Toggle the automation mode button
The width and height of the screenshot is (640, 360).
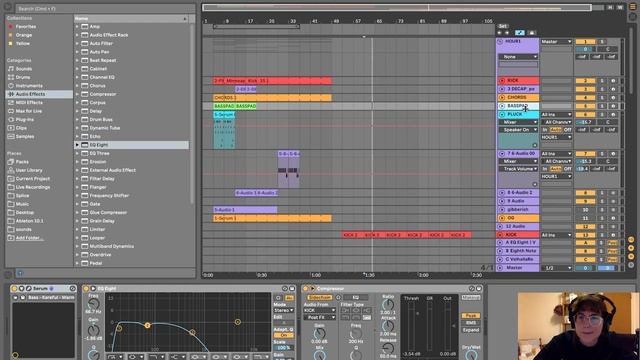coord(520,33)
